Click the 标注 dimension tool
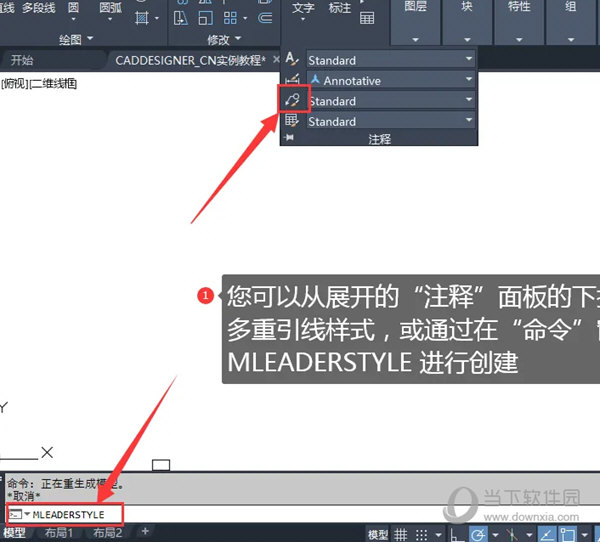This screenshot has height=542, width=600. point(339,8)
